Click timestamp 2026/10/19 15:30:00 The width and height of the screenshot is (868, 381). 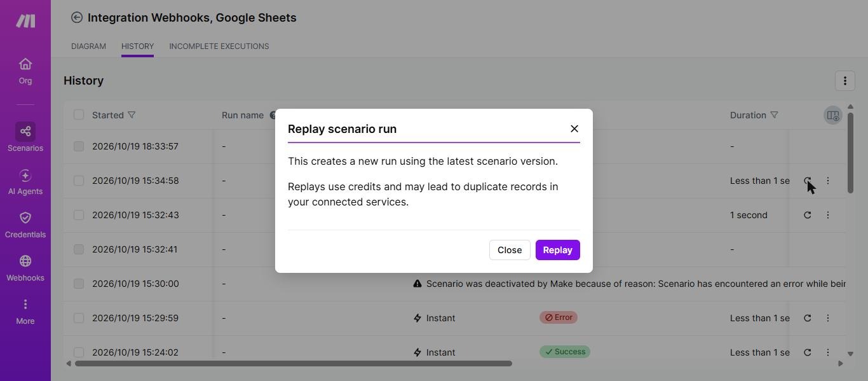(x=135, y=284)
